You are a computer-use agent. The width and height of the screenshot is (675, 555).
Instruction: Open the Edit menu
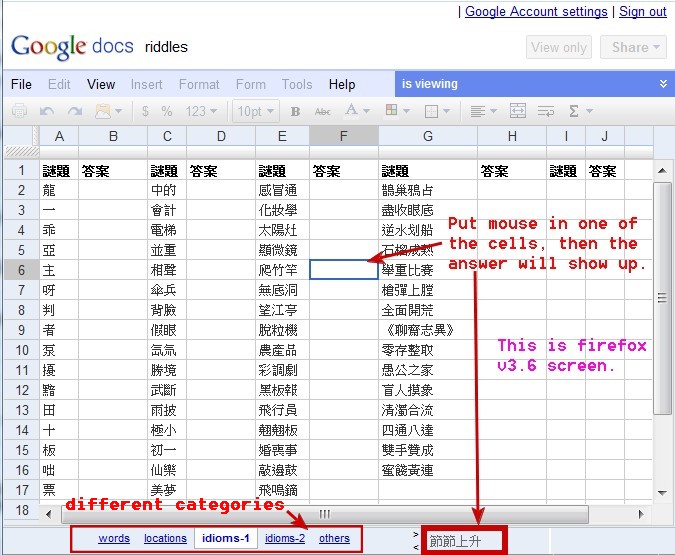pyautogui.click(x=59, y=84)
